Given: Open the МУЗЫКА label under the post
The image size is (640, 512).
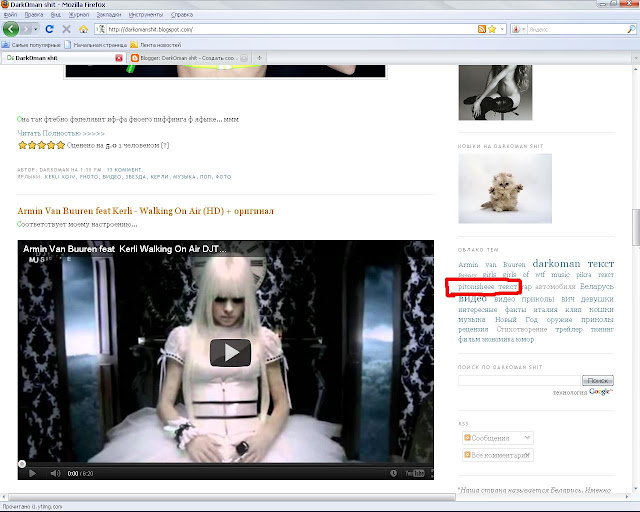Looking at the screenshot, I should [x=184, y=177].
